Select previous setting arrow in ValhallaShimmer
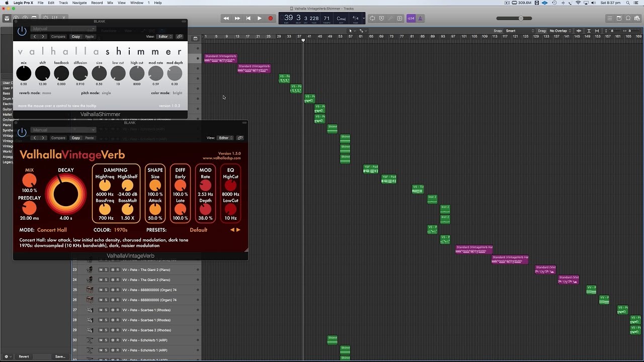 (x=34, y=37)
